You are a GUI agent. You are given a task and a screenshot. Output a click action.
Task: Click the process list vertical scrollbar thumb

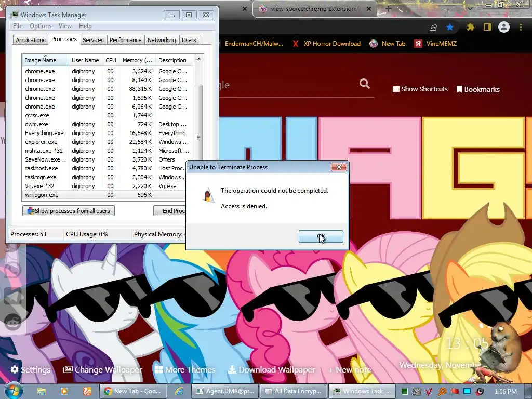point(199,122)
